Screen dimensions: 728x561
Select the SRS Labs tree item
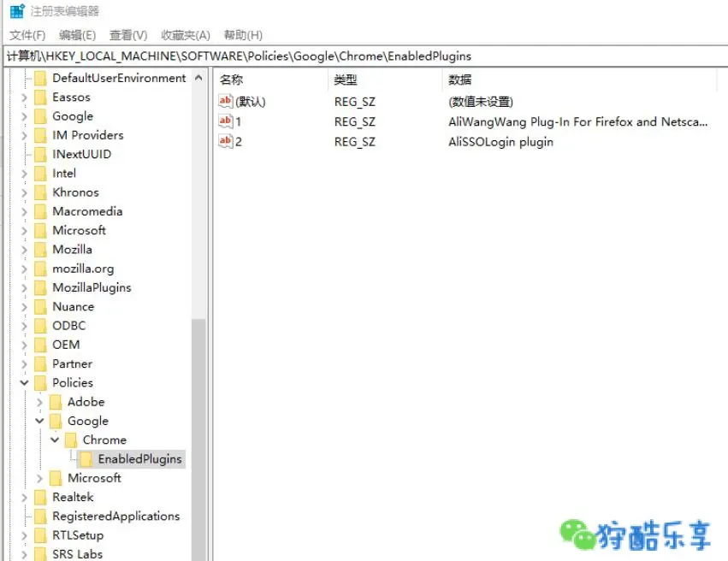77,554
